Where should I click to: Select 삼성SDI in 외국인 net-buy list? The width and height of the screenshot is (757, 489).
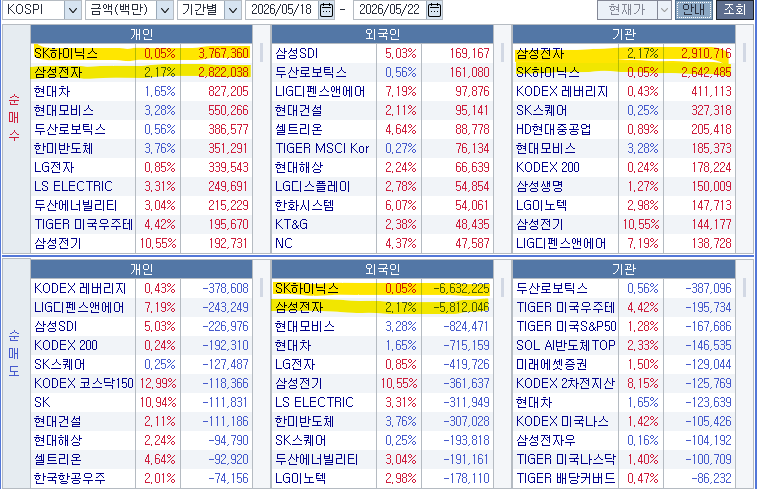(x=296, y=53)
